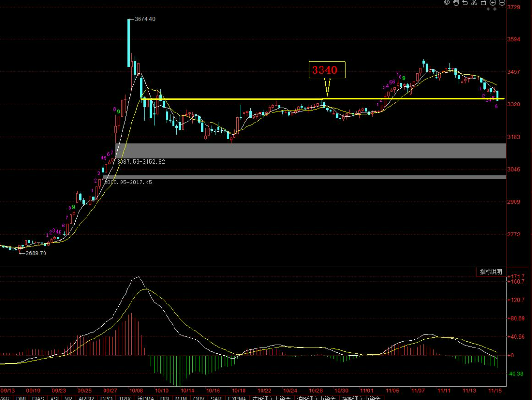The image size is (532, 400).
Task: Toggle the unlock padlock icon
Action: 483,3
